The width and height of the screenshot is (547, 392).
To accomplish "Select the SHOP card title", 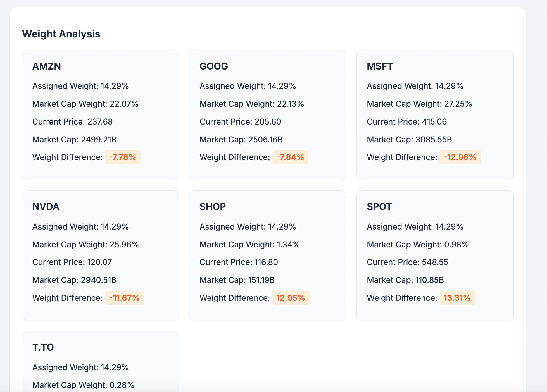I will pyautogui.click(x=213, y=207).
